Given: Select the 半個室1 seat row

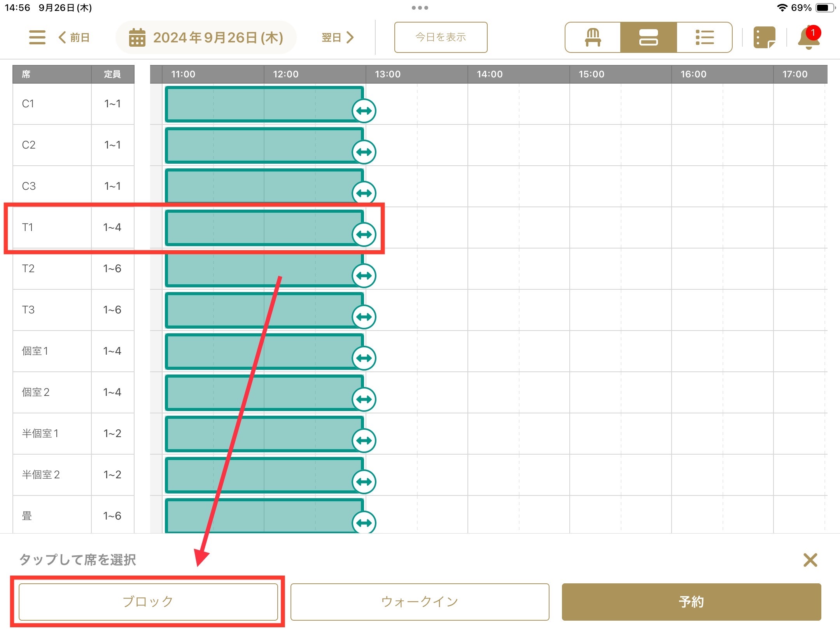Looking at the screenshot, I should (x=40, y=433).
